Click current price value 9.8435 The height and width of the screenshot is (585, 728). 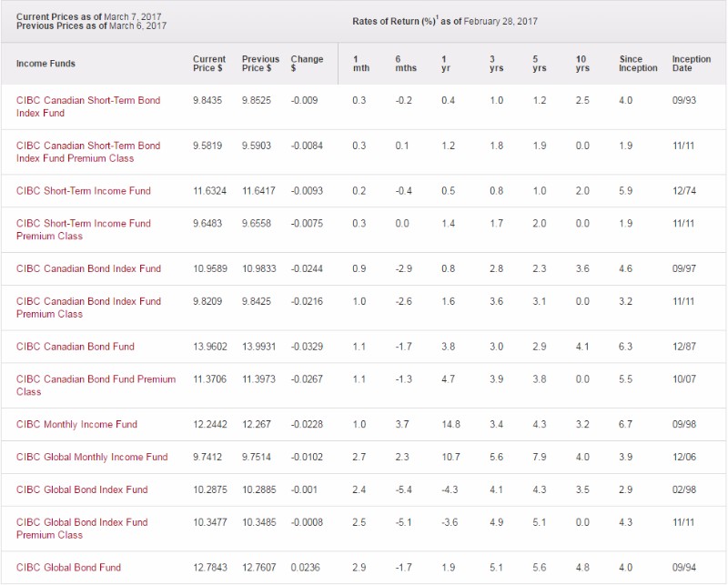207,101
